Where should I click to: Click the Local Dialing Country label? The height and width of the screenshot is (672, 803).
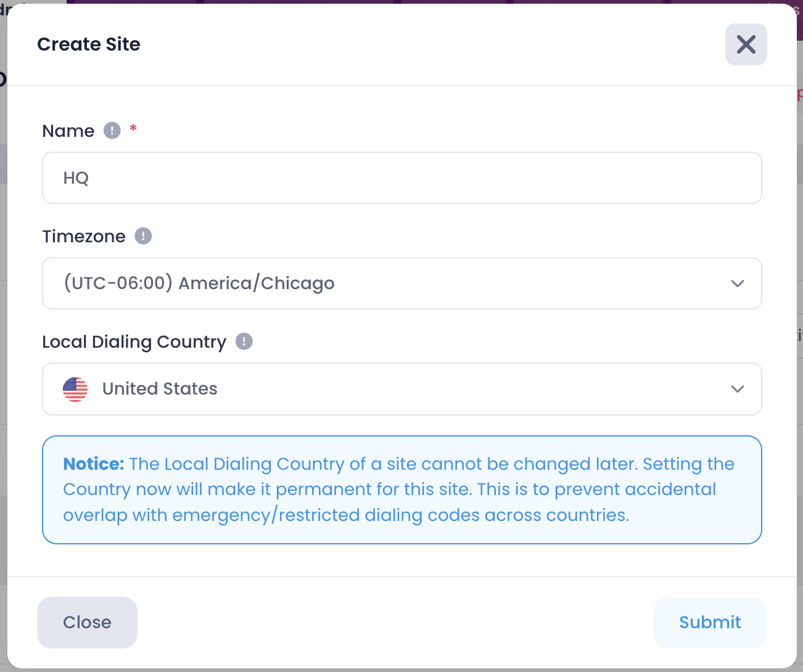coord(134,342)
